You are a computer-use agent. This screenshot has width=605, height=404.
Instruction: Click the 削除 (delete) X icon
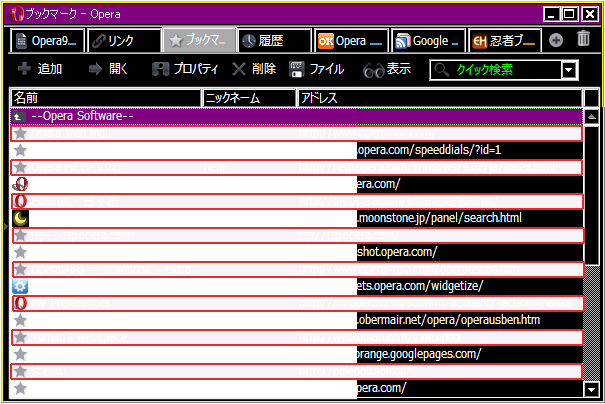[239, 69]
